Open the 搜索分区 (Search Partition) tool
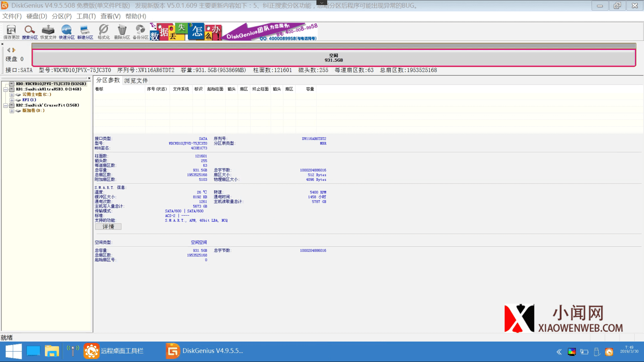The image size is (644, 362). click(x=29, y=32)
